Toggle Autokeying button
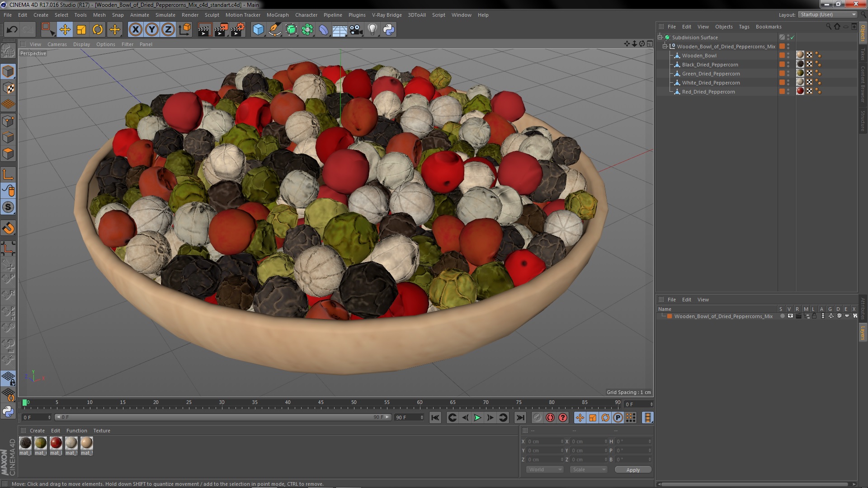The height and width of the screenshot is (488, 868). tap(550, 418)
